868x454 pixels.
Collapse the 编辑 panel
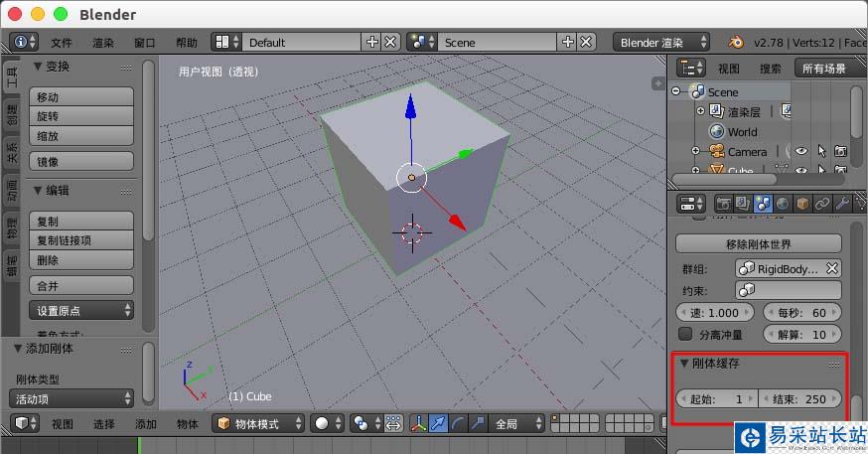point(38,191)
